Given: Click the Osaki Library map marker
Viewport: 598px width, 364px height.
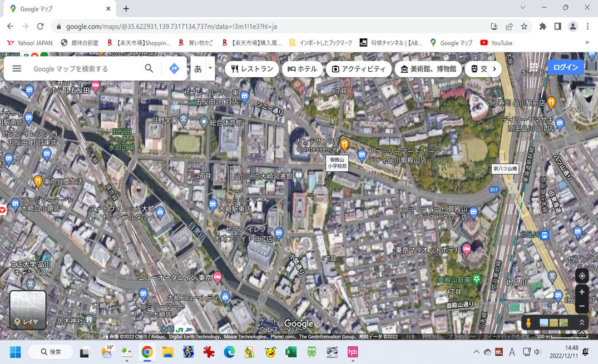Looking at the screenshot, I should 299,176.
